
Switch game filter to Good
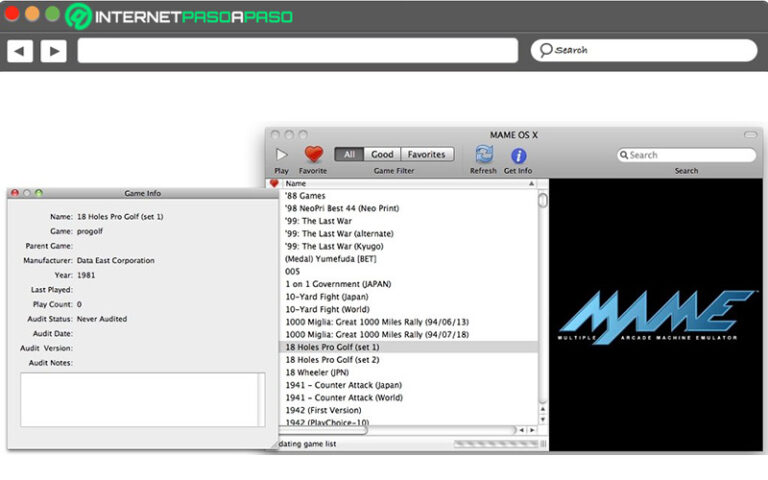click(x=382, y=155)
